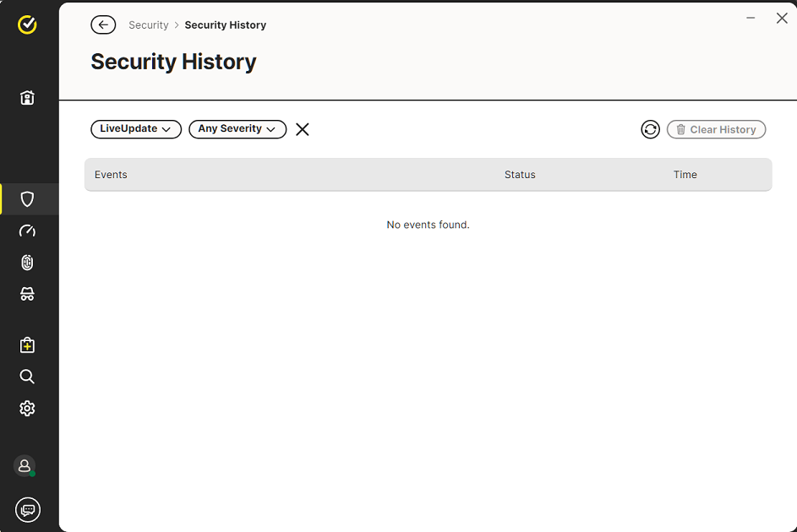This screenshot has height=532, width=797.
Task: Open the Norton home dashboard
Action: [27, 97]
